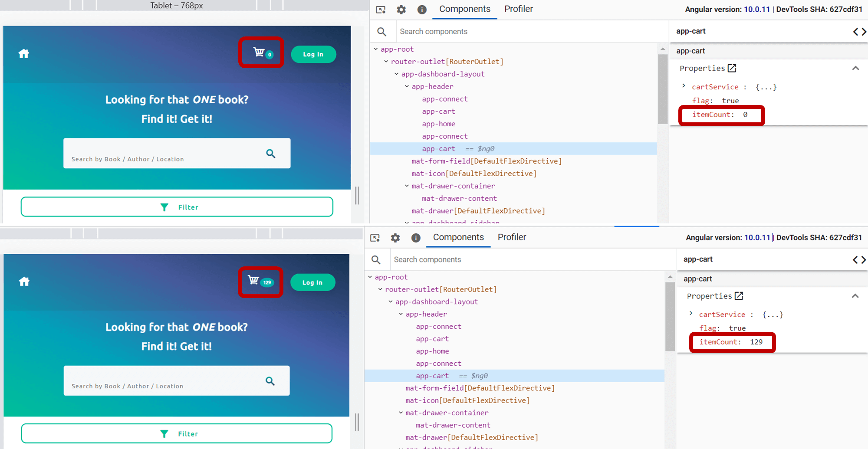Expand cartService in the panel with itemCount 0
This screenshot has height=449, width=868.
684,86
